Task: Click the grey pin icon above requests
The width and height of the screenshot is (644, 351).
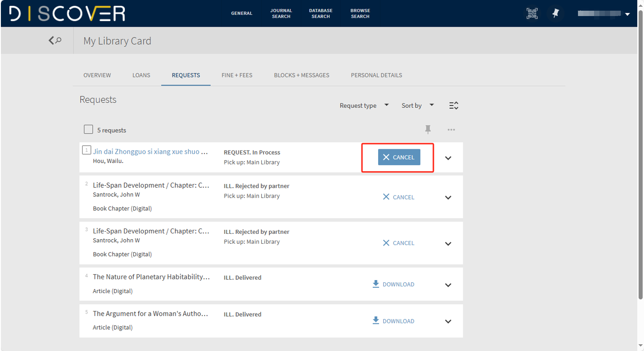Action: pos(428,130)
